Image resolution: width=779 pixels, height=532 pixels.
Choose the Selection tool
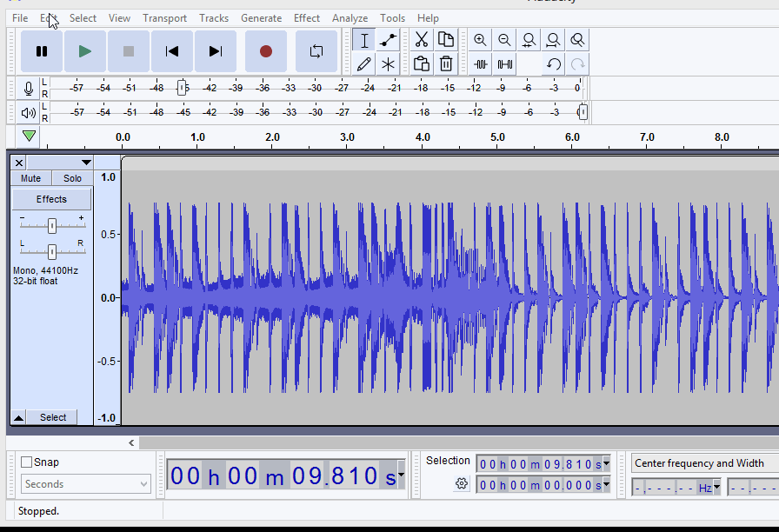[x=364, y=40]
